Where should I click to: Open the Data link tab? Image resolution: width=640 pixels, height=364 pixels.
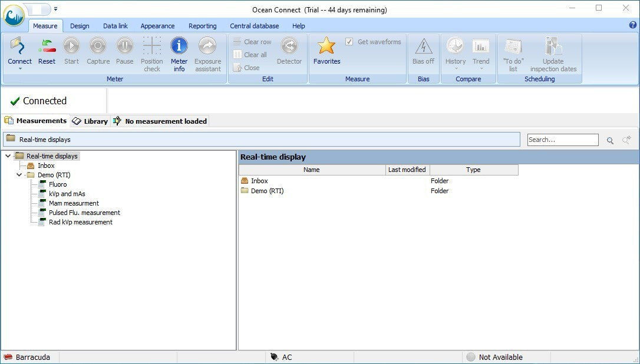pyautogui.click(x=115, y=26)
